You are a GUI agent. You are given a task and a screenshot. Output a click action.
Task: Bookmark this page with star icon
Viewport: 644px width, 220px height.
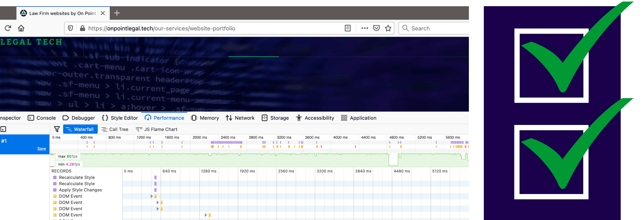coord(388,28)
